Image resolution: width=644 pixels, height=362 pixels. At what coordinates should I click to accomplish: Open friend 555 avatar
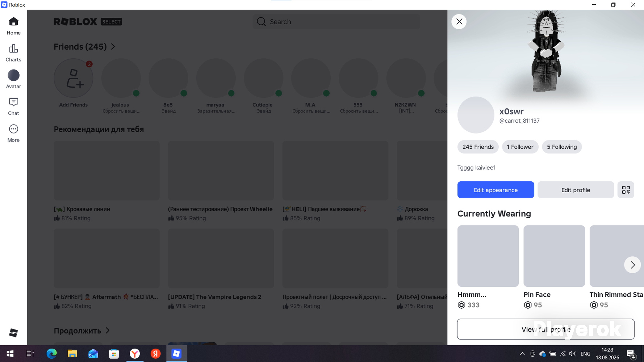[358, 78]
